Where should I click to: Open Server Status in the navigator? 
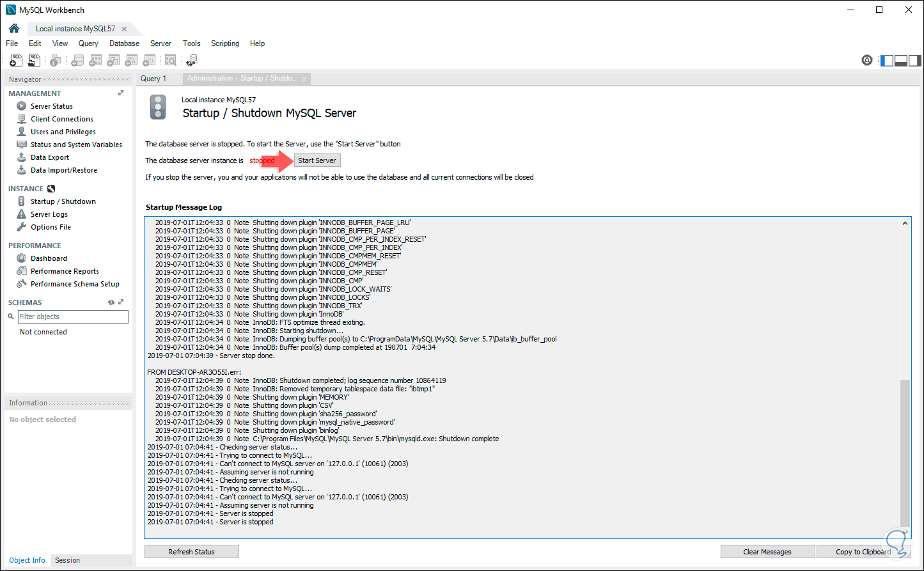click(52, 106)
